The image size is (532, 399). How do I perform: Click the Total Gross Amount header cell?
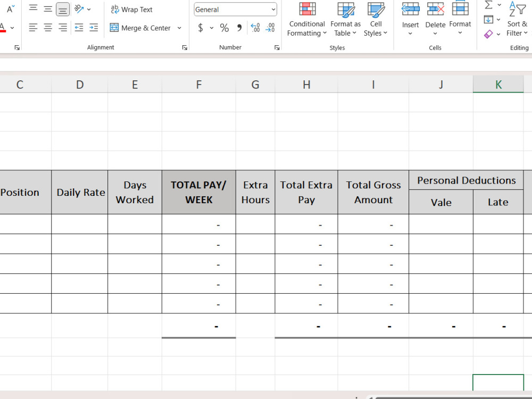(373, 193)
